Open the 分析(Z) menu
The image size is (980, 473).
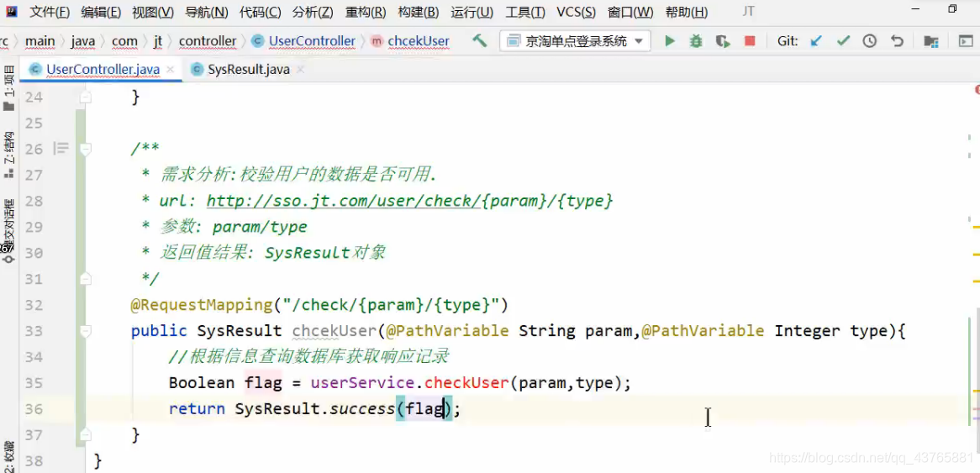coord(313,12)
